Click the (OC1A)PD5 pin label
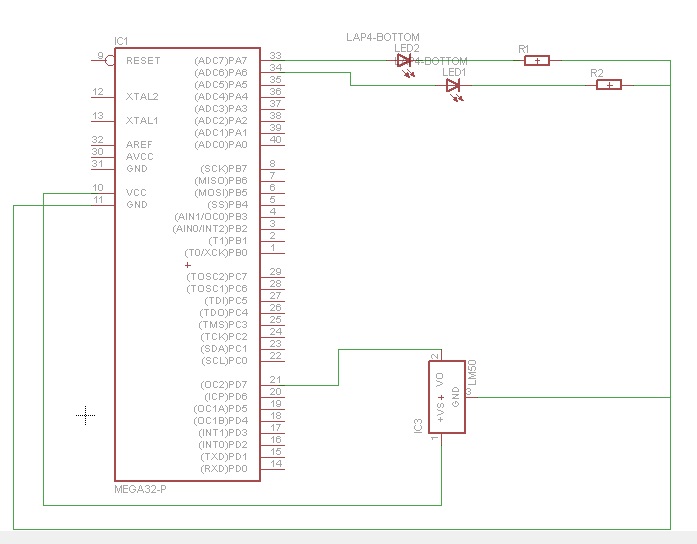 (220, 408)
